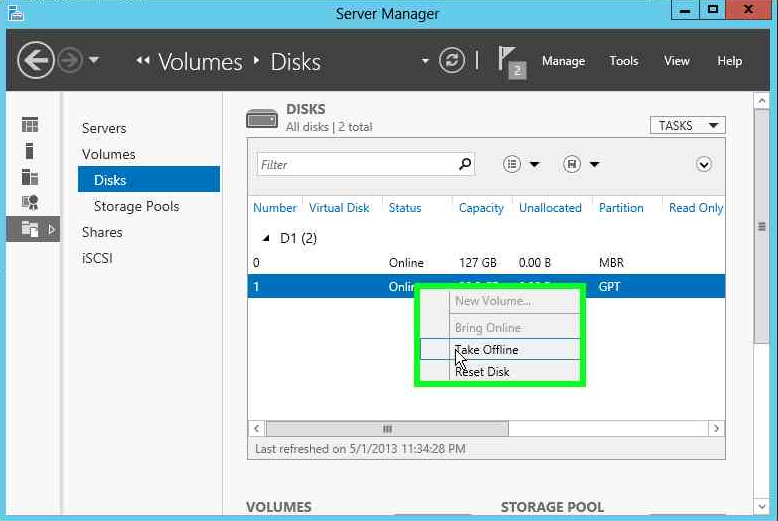Click Bring Online context menu entry

[x=500, y=327]
